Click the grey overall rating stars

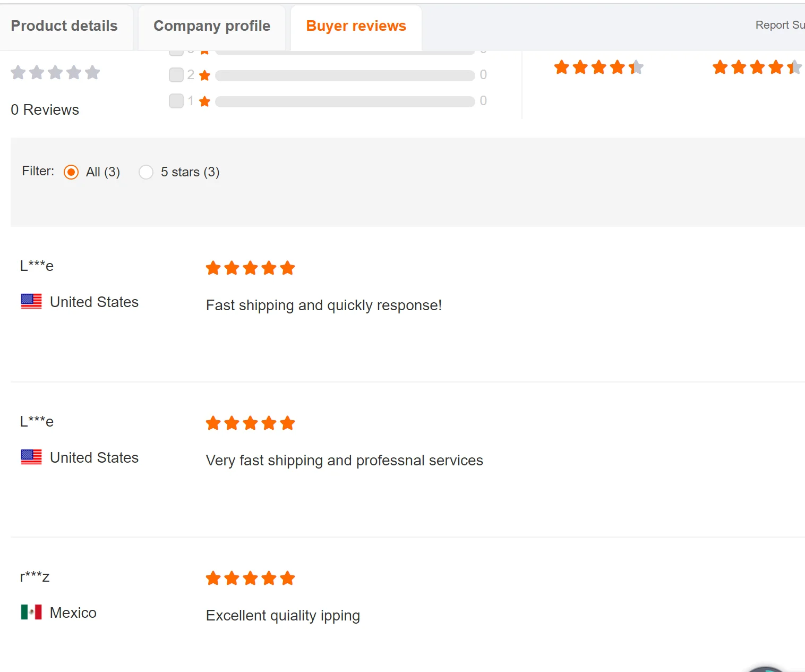55,72
